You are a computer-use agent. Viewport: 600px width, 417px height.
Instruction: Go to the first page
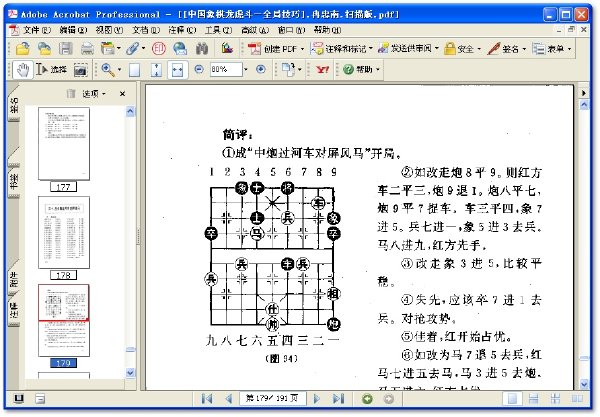click(207, 399)
